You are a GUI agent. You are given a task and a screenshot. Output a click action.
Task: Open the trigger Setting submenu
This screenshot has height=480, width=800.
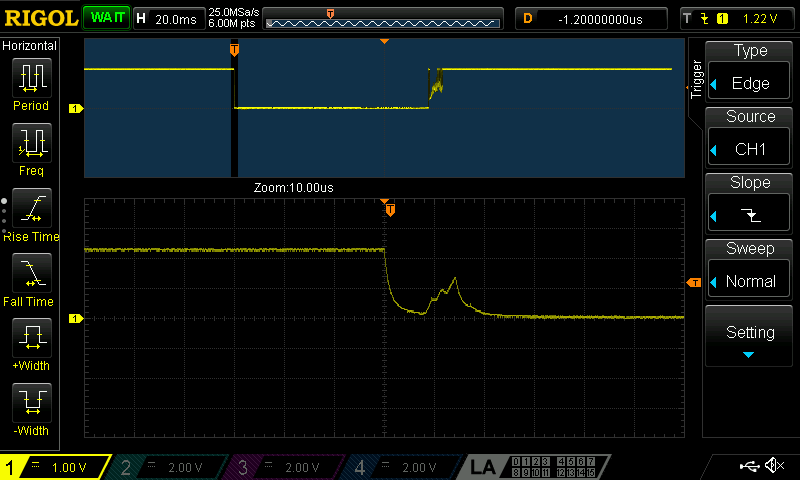750,336
